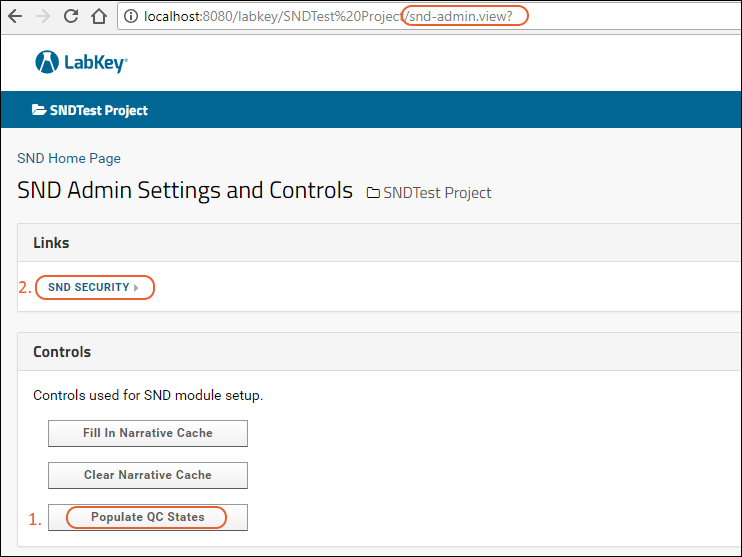Click Fill In Narrative Cache button
742x557 pixels.
point(148,433)
